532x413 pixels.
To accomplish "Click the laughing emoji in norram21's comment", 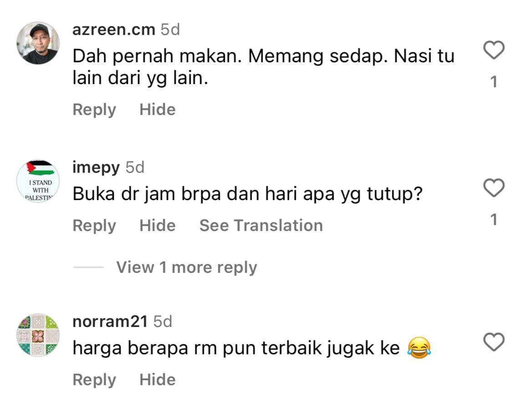I will (419, 348).
